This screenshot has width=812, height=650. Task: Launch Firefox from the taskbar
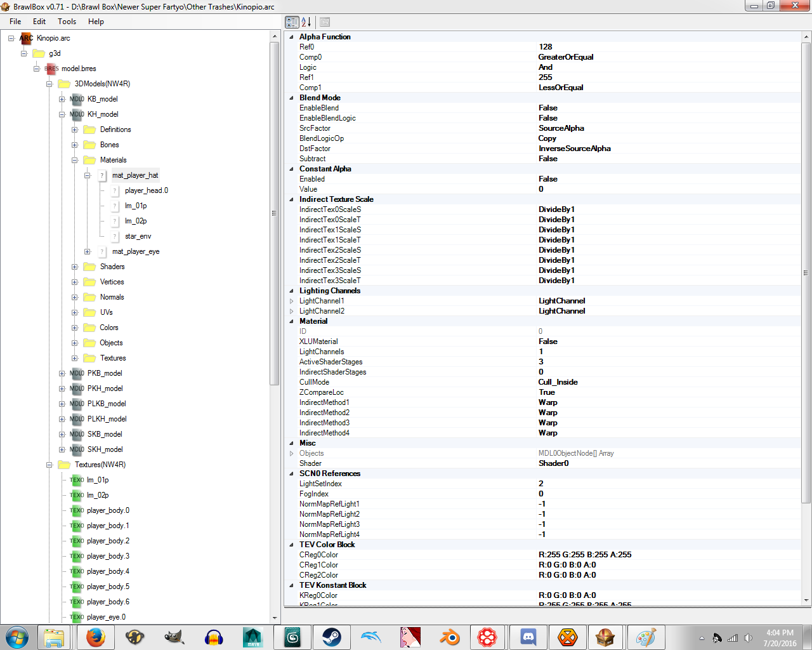click(96, 637)
